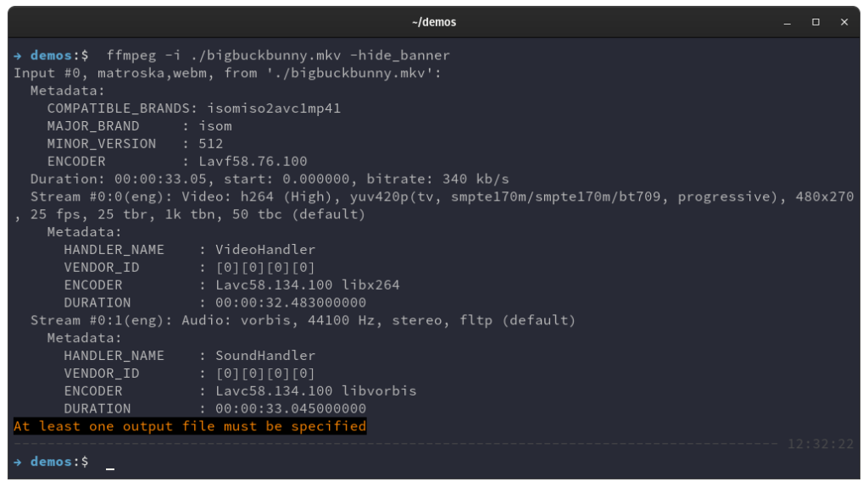Click the libx264 encoder text
Image resolution: width=868 pixels, height=487 pixels.
(x=370, y=285)
